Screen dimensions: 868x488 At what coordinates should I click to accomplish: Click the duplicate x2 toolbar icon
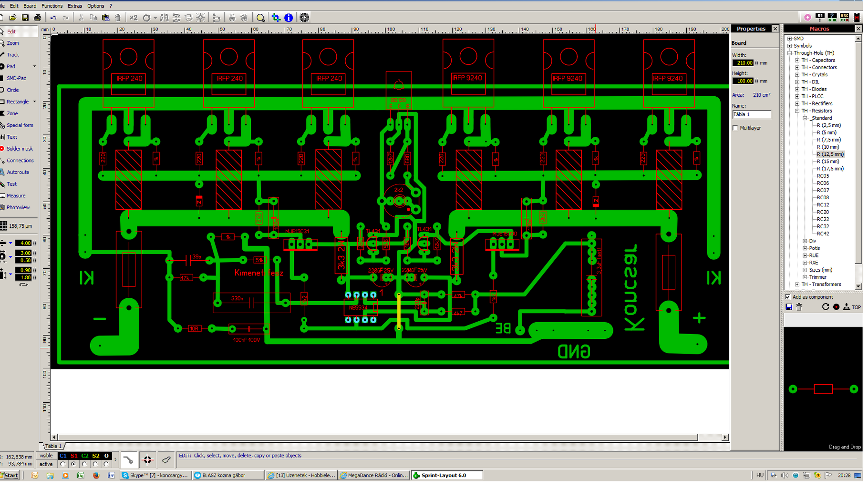pos(134,18)
